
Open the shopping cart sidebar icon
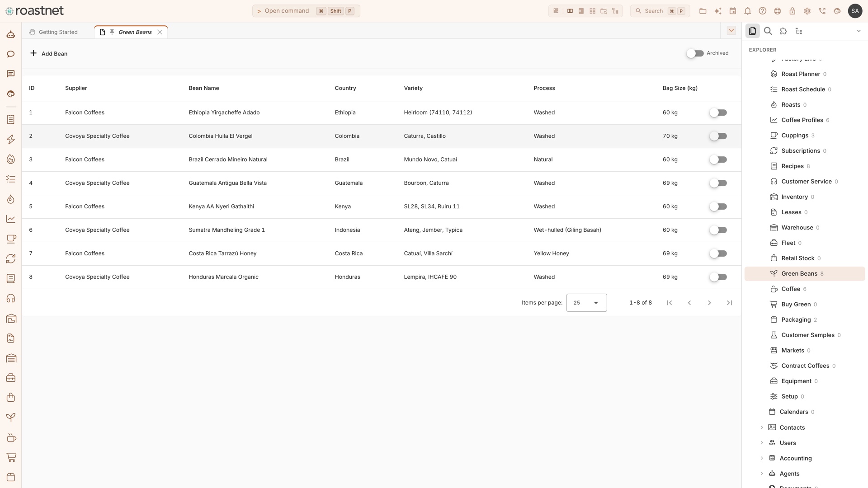tap(11, 457)
